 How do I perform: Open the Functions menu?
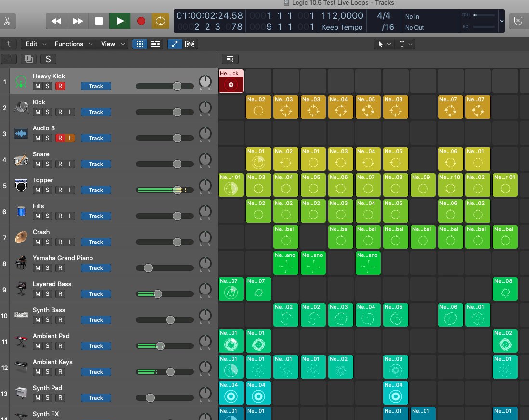[x=72, y=44]
